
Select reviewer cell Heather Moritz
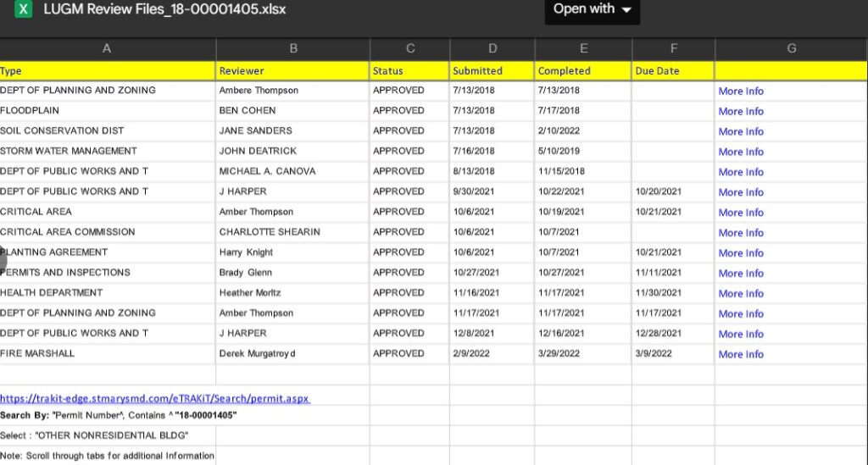coord(292,292)
